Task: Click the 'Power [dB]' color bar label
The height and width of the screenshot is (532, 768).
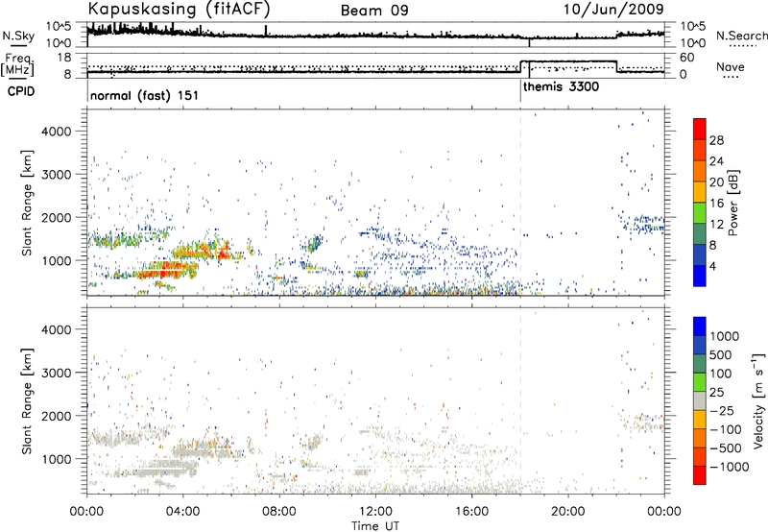Action: coord(732,203)
